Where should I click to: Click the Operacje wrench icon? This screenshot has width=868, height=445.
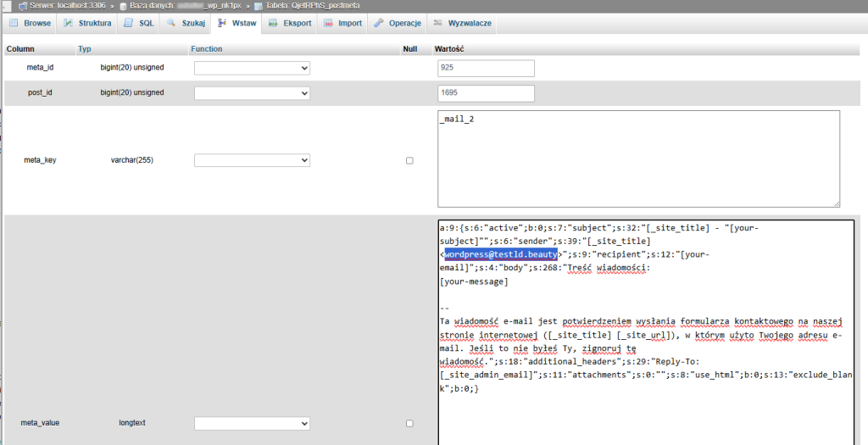pyautogui.click(x=379, y=23)
